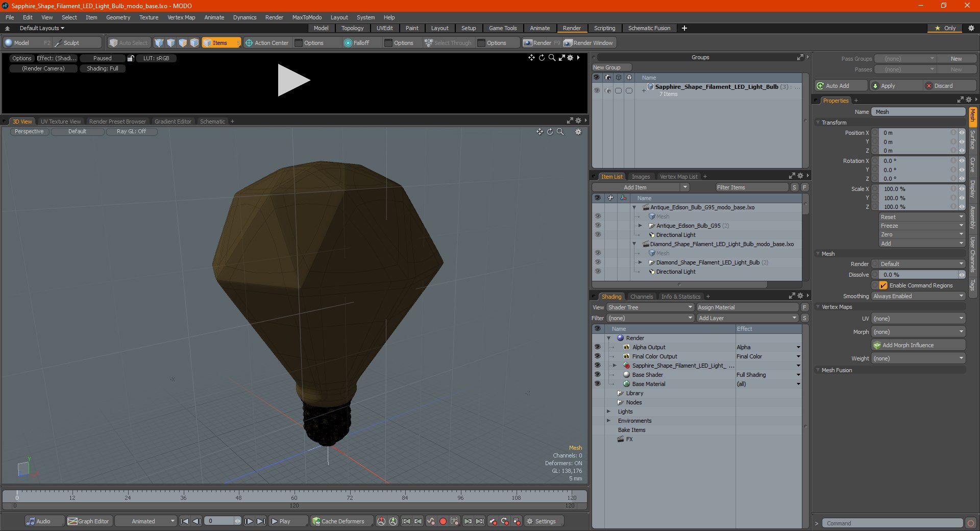
Task: Open the Render Window
Action: [x=589, y=43]
